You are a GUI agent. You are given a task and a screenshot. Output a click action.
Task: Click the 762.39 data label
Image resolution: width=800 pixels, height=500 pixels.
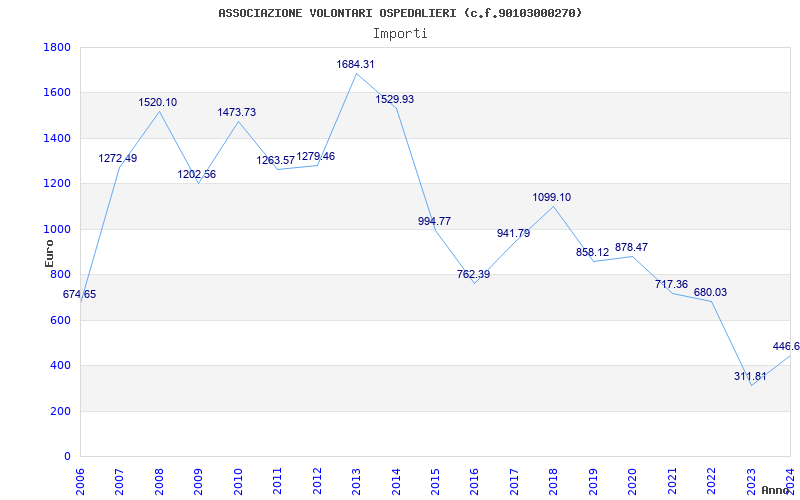tap(474, 274)
